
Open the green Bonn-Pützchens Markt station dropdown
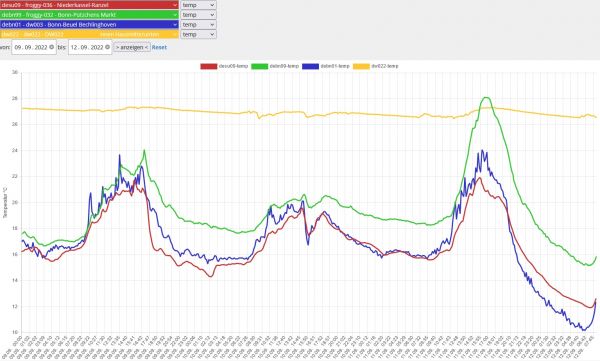tap(89, 15)
